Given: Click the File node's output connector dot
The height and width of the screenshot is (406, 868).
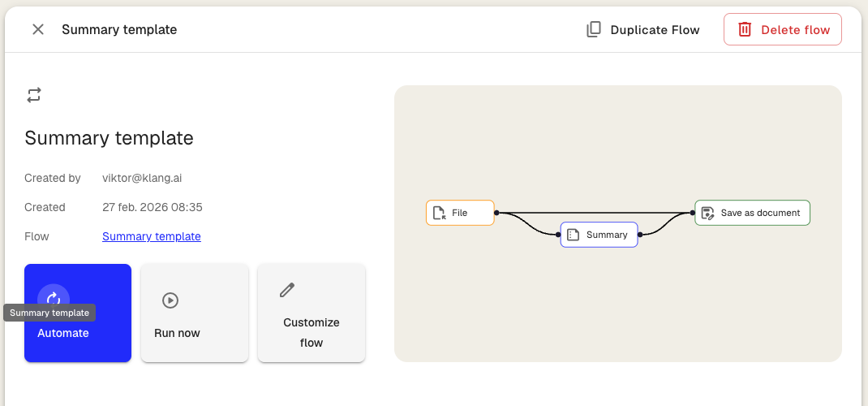Looking at the screenshot, I should pyautogui.click(x=496, y=213).
